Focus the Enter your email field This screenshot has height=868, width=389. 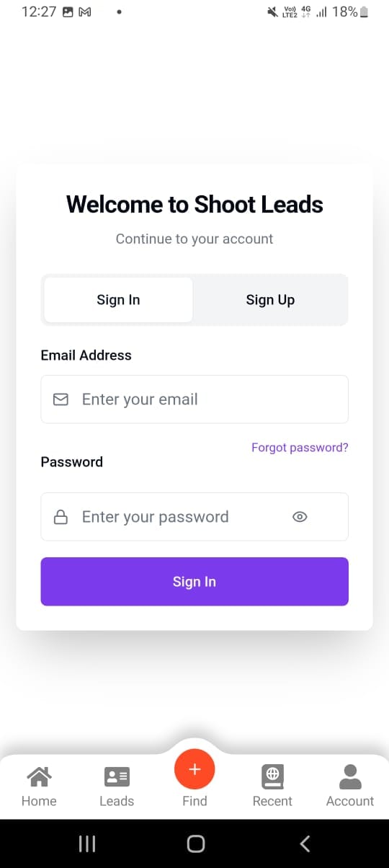[x=194, y=399]
